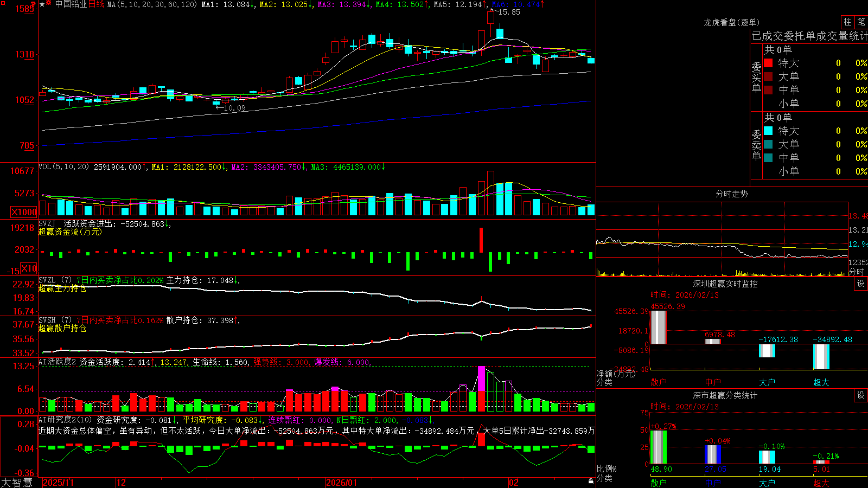This screenshot has width=868, height=488.
Task: Click the 委买单 section label
Action: (x=756, y=77)
